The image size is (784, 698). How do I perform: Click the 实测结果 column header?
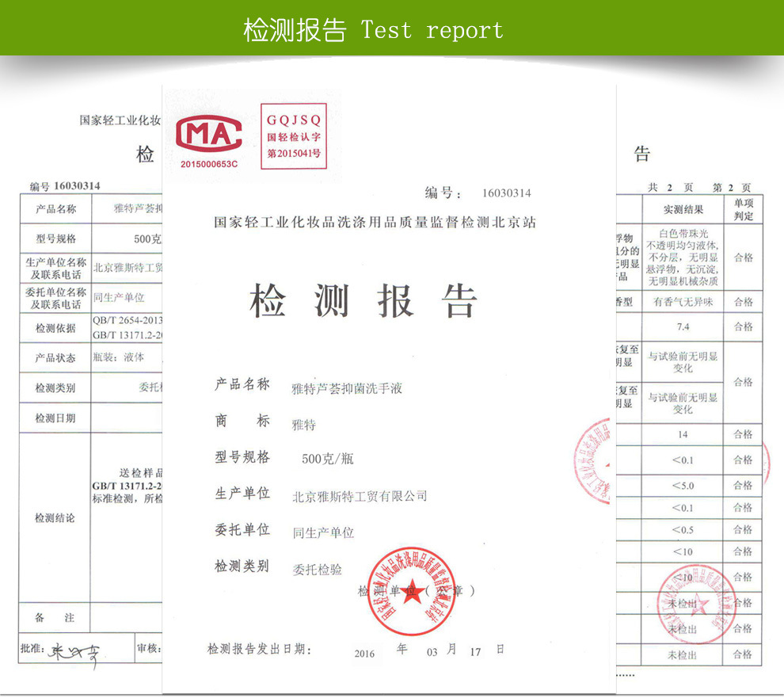[x=683, y=210]
